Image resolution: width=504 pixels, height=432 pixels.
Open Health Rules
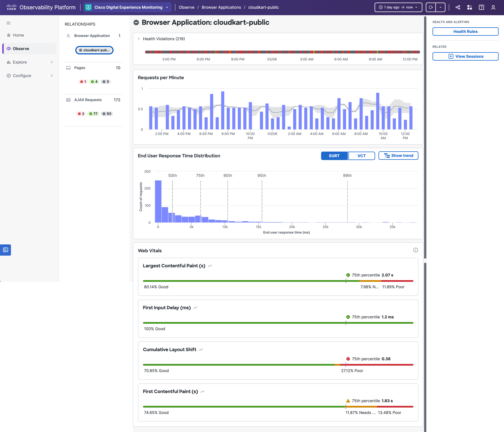[465, 32]
